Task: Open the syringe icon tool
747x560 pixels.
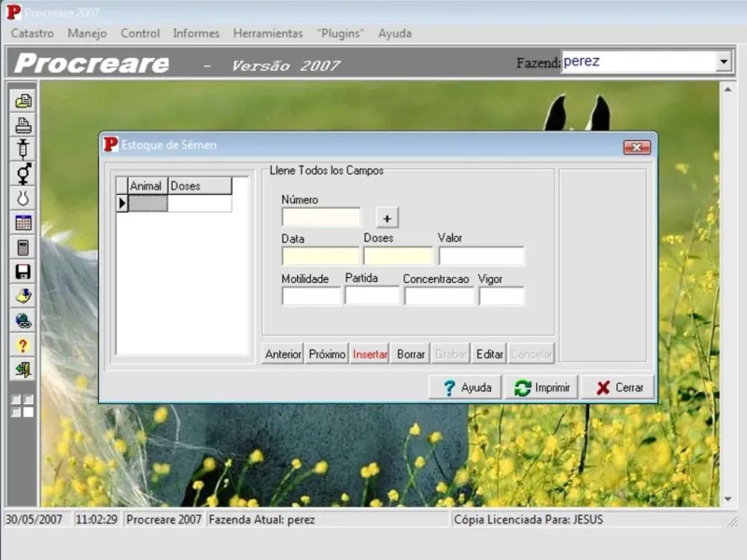Action: (x=22, y=149)
